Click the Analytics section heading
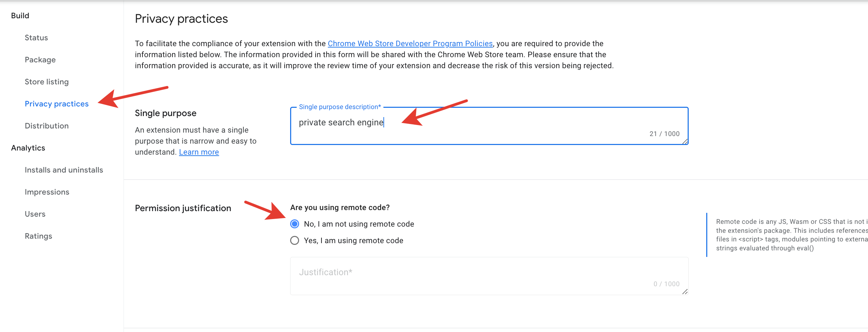 coord(28,148)
